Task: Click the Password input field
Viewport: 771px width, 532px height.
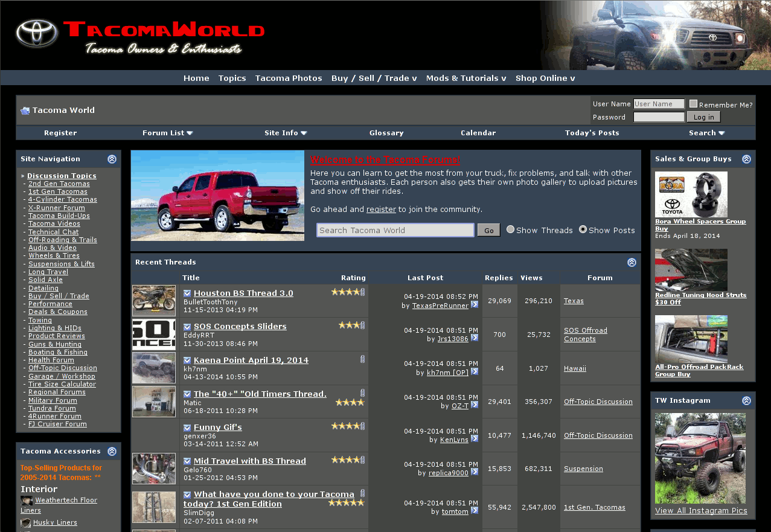Action: [x=659, y=117]
